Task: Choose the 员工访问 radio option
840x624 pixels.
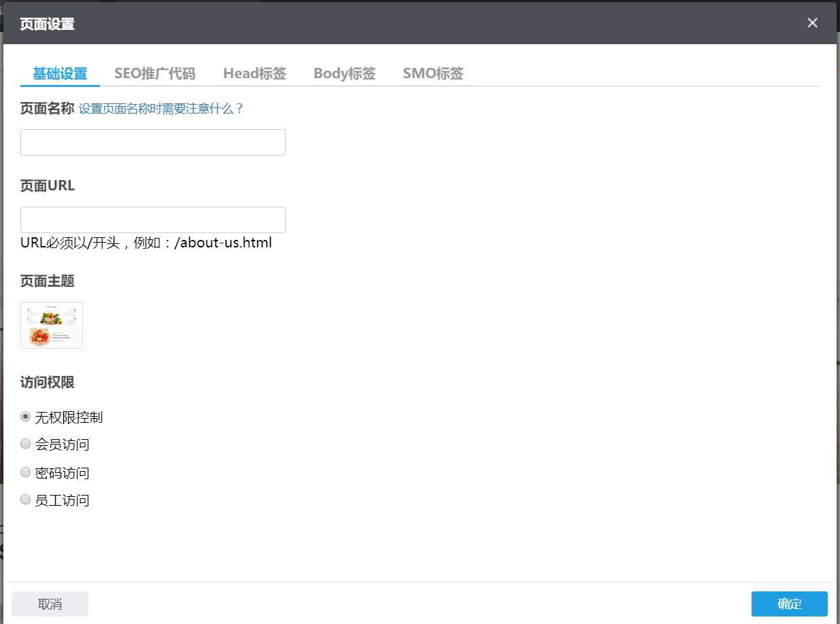Action: pos(26,500)
